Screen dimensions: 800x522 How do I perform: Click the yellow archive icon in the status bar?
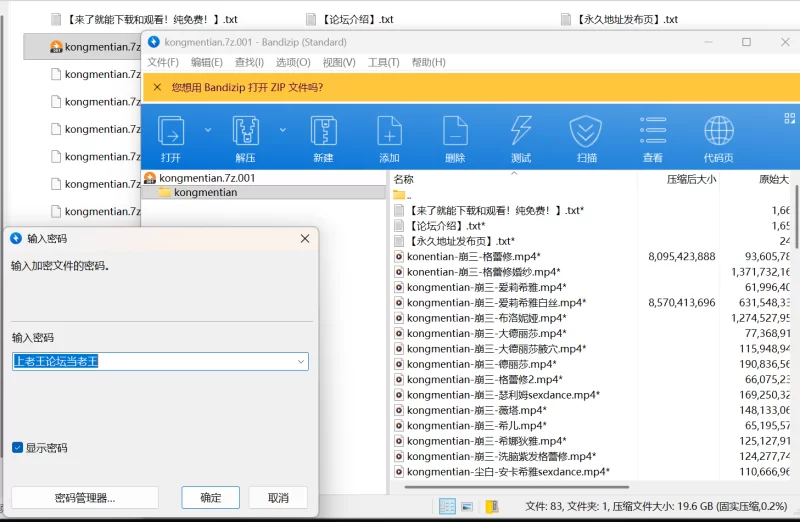(x=492, y=506)
